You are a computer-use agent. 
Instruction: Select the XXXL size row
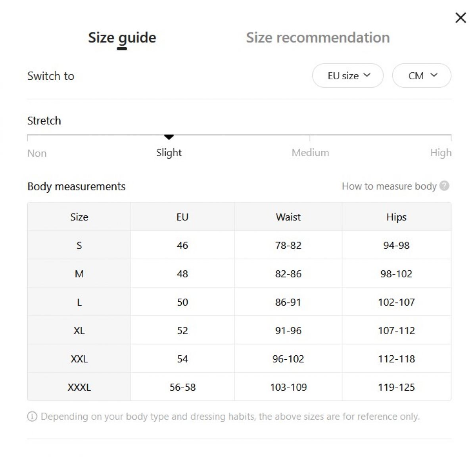(x=239, y=387)
